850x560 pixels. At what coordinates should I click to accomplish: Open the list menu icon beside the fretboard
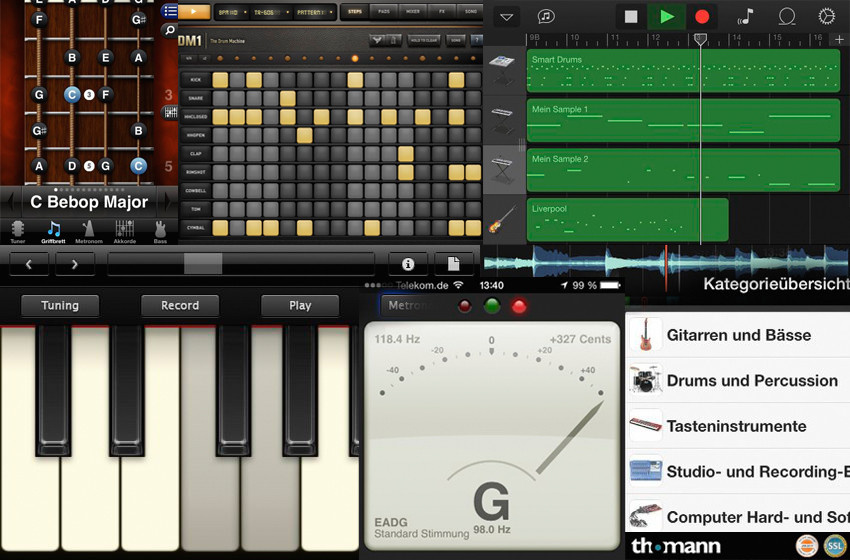(x=170, y=11)
